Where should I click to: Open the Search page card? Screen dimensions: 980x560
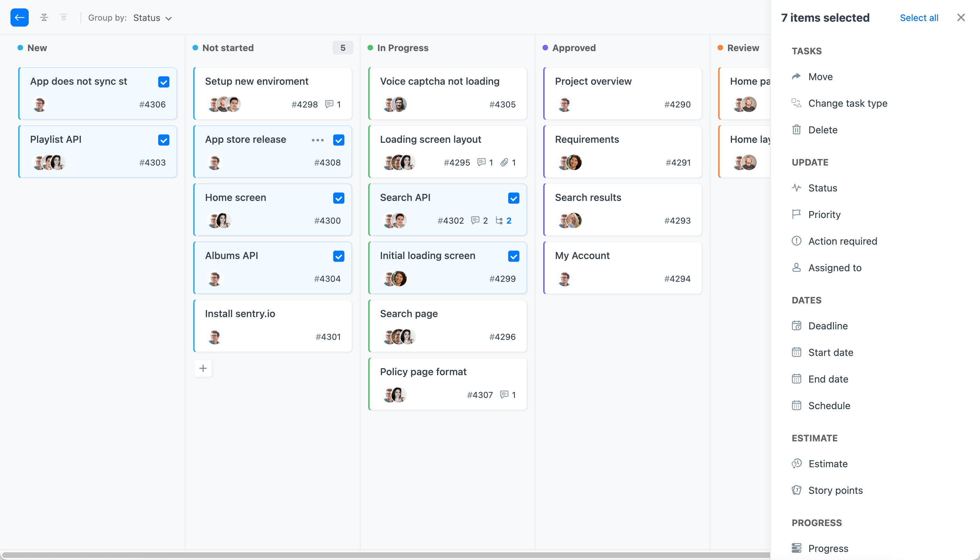click(x=448, y=326)
